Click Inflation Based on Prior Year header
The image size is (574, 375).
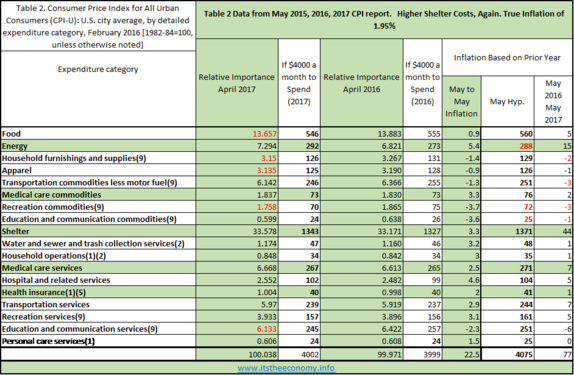coord(507,57)
